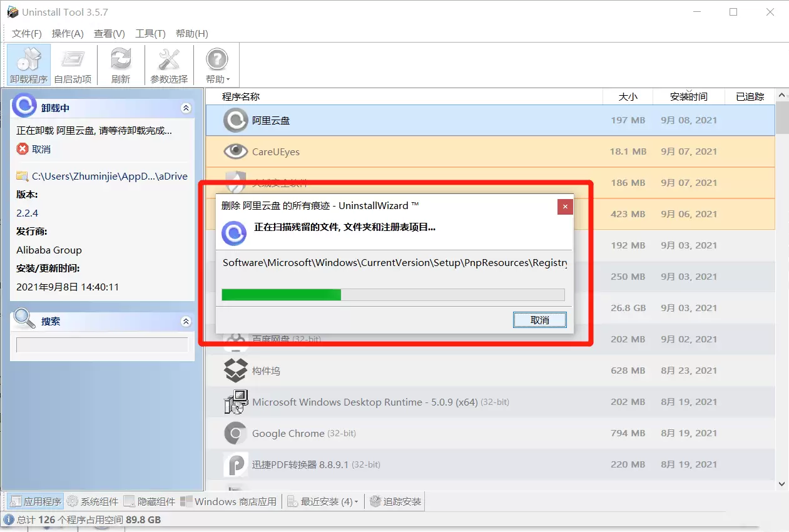Open the 操作(A) menu
This screenshot has height=532, width=789.
(68, 34)
